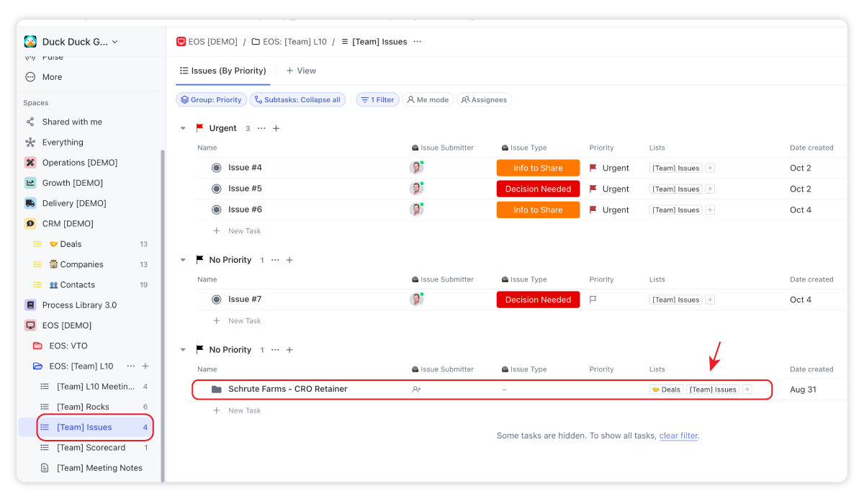
Task: Open Info to Share tag on Issue #6
Action: click(538, 210)
